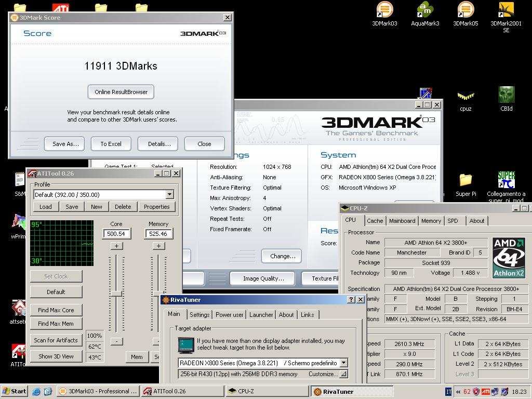Screen dimensions: 532x399
Task: Open the RivaTuner Settings tab
Action: click(x=199, y=315)
